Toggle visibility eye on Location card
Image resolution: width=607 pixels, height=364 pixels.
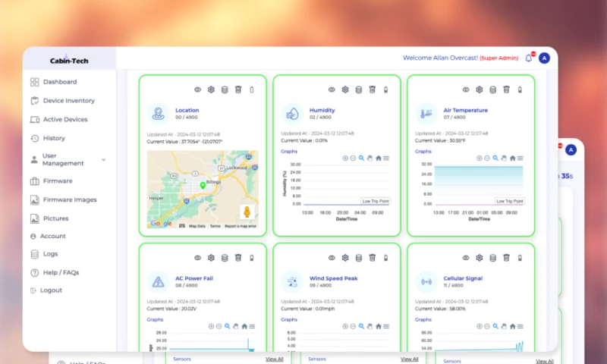pyautogui.click(x=197, y=89)
